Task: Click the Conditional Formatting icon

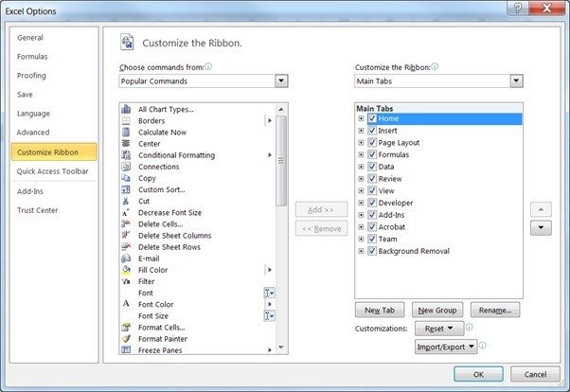Action: click(x=126, y=155)
